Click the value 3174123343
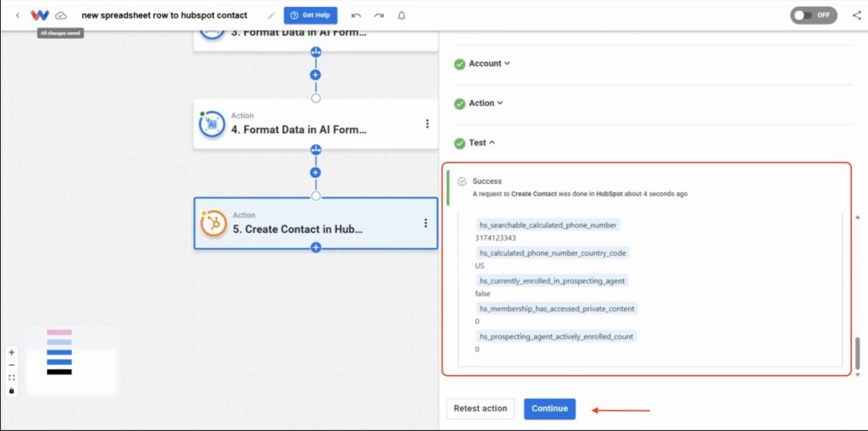This screenshot has width=868, height=431. [495, 239]
